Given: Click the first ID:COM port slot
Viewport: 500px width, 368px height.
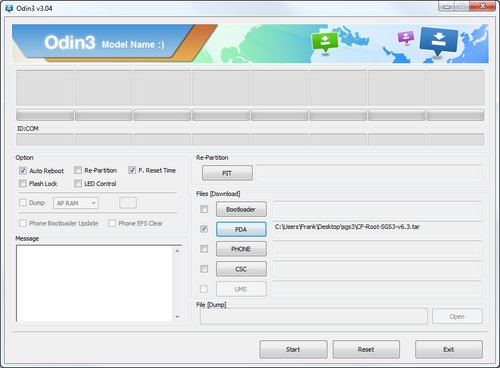Looking at the screenshot, I should pyautogui.click(x=45, y=139).
